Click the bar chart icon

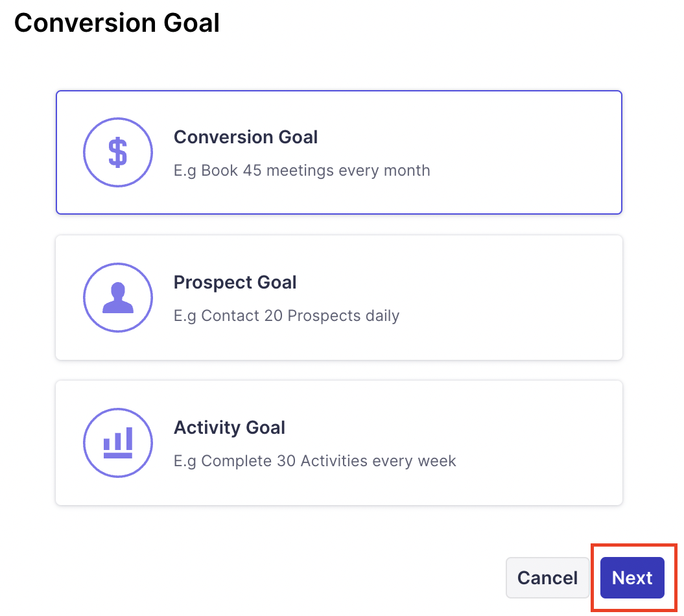[x=117, y=443]
